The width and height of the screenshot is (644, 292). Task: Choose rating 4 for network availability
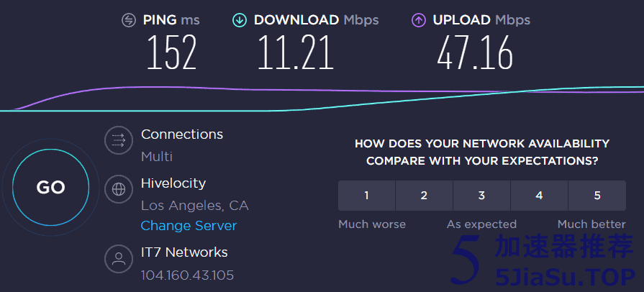(539, 196)
